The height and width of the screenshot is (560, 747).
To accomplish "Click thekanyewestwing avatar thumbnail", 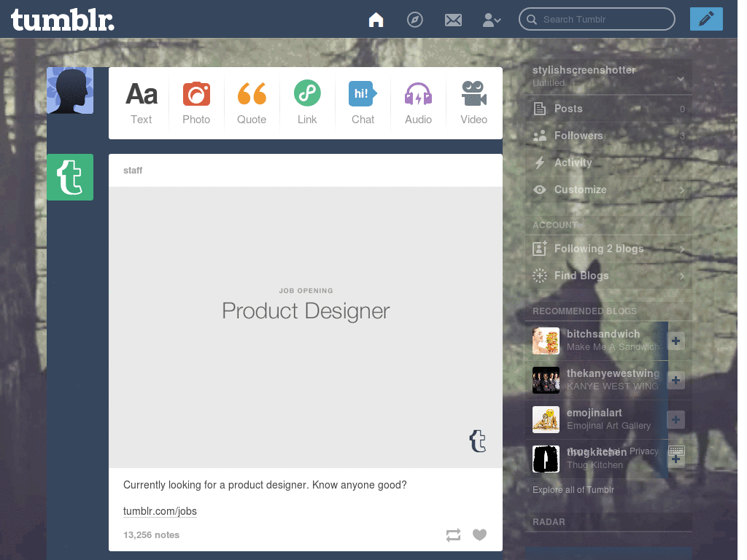I will 546,380.
